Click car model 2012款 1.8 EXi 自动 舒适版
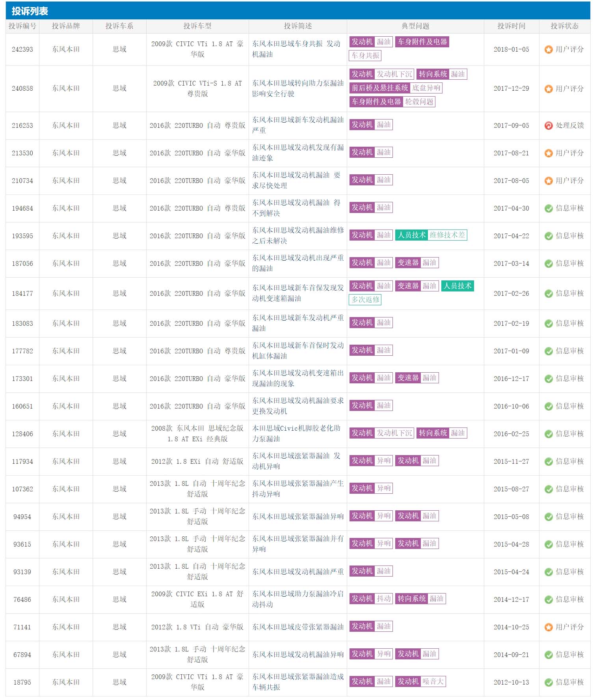 [x=197, y=461]
